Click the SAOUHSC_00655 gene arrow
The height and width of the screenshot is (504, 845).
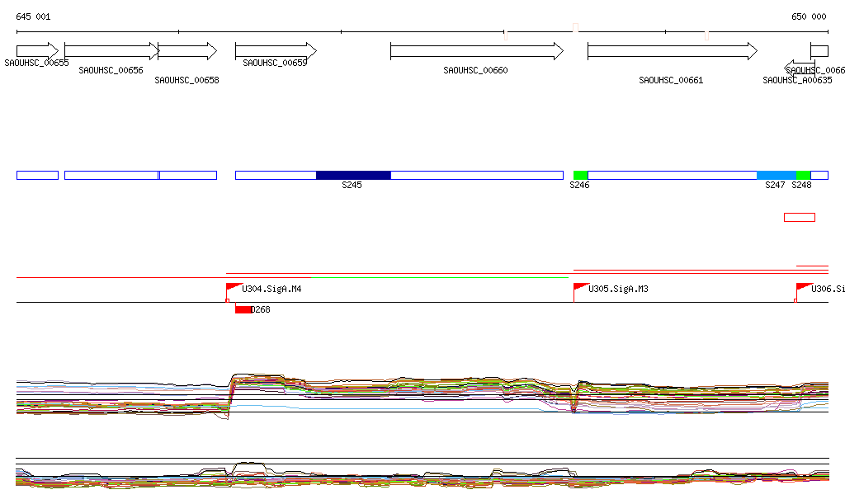37,51
